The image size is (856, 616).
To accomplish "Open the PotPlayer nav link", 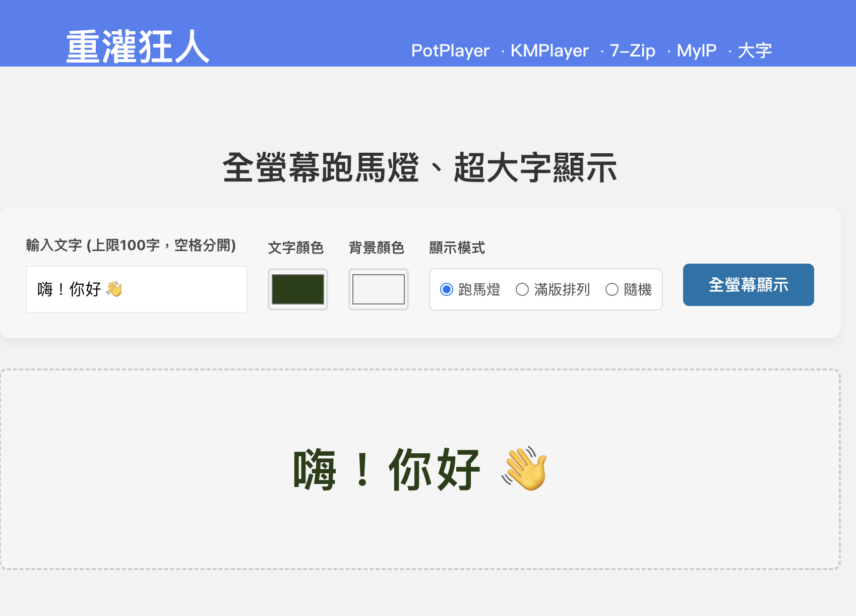I will coord(450,50).
